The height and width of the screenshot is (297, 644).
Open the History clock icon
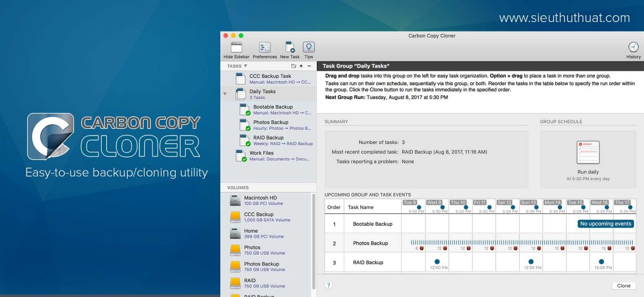click(633, 47)
